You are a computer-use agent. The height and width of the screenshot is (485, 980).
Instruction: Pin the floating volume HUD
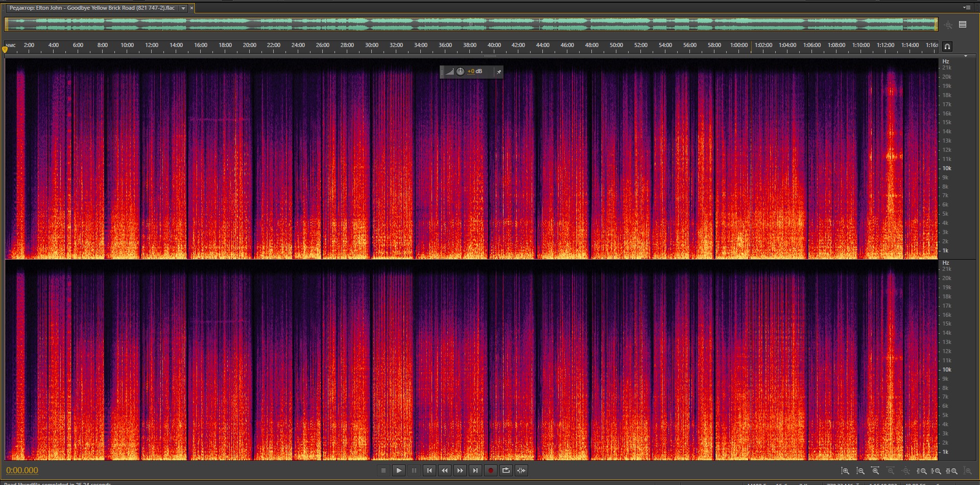[x=499, y=72]
